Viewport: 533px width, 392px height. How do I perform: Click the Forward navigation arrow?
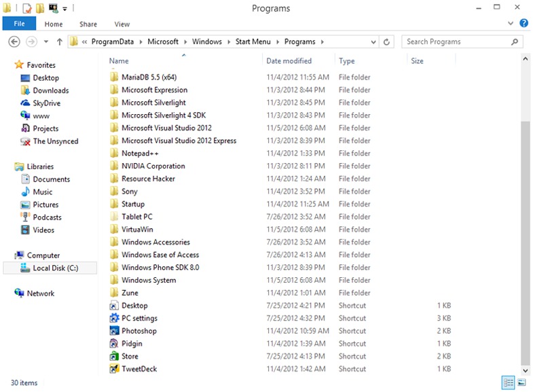coord(31,42)
